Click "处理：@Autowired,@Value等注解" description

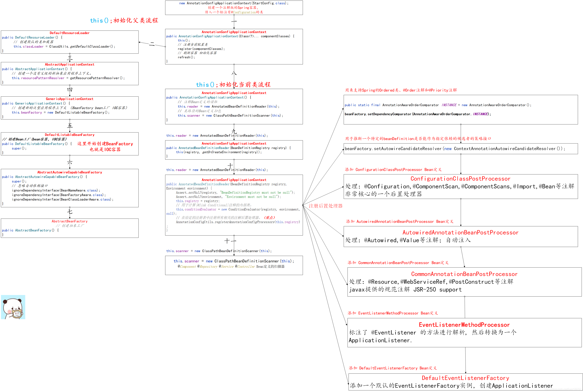408,240
